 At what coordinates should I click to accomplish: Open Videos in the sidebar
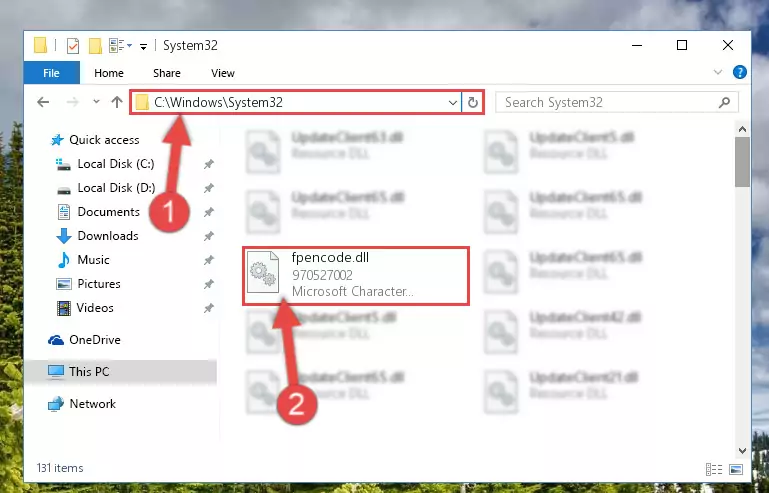click(x=85, y=308)
